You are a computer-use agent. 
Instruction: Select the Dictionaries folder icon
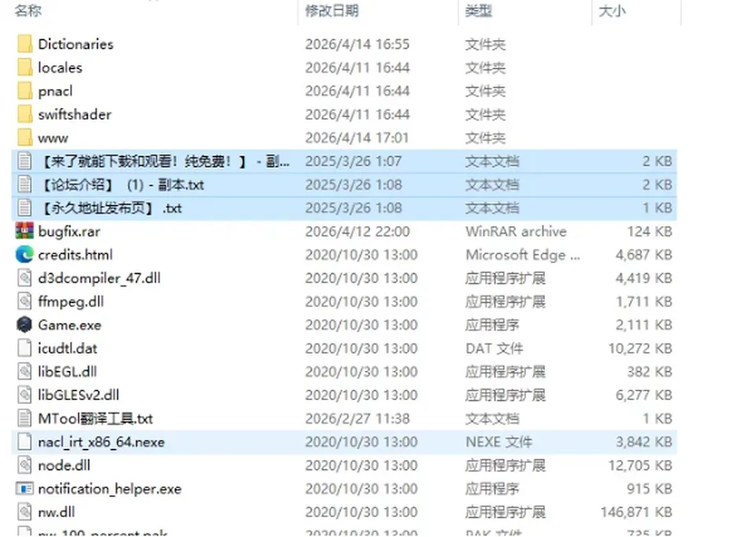[x=24, y=44]
